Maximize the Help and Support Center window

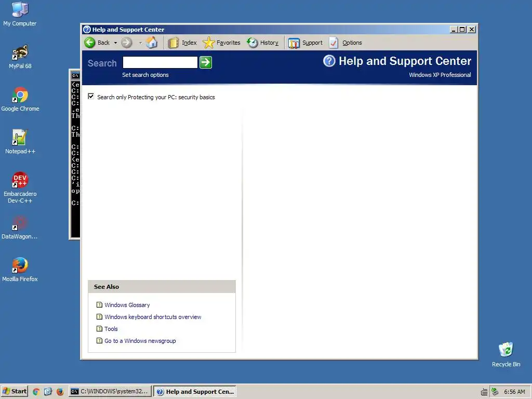(462, 30)
